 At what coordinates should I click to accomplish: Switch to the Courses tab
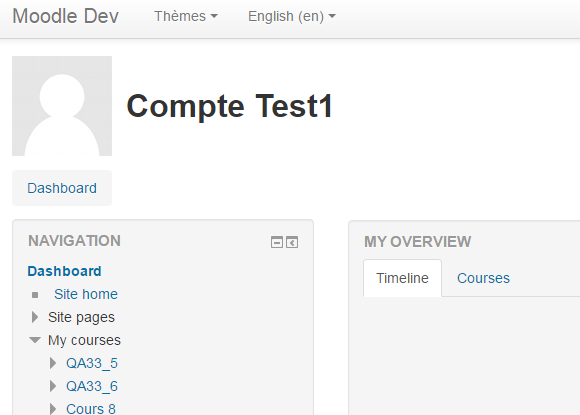coord(483,278)
